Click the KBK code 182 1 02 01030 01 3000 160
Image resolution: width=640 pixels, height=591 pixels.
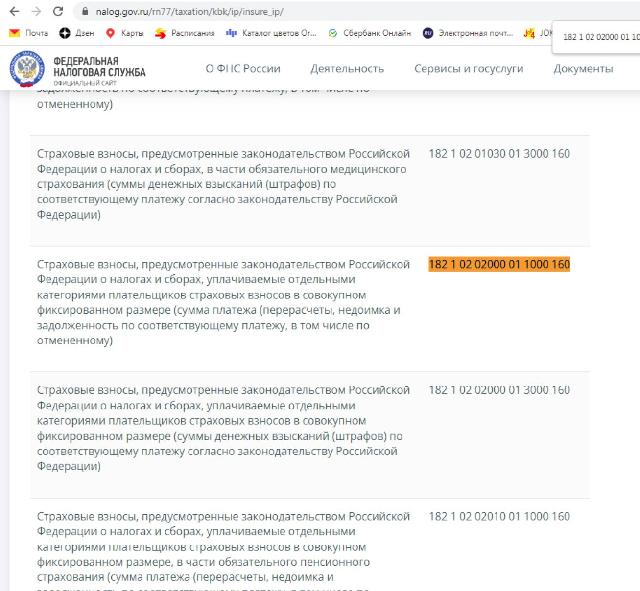[499, 153]
